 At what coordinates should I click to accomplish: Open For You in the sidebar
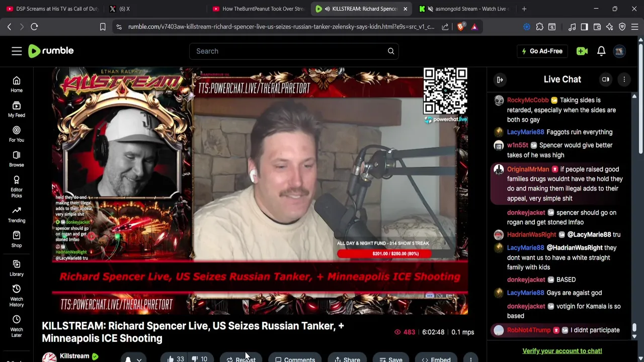pos(17,134)
